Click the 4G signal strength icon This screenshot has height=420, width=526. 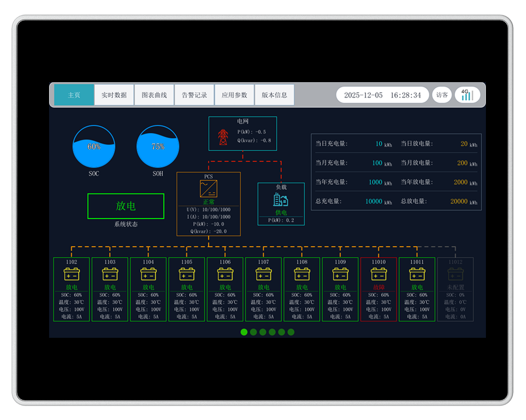(467, 95)
